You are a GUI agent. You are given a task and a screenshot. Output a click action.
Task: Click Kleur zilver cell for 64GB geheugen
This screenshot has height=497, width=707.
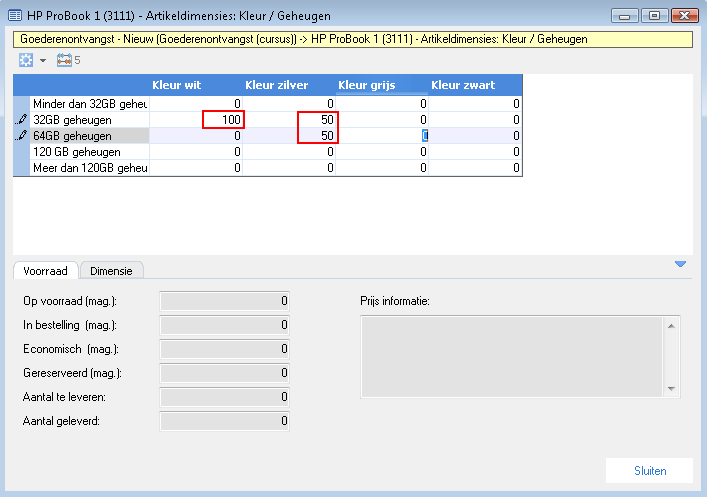[x=289, y=136]
